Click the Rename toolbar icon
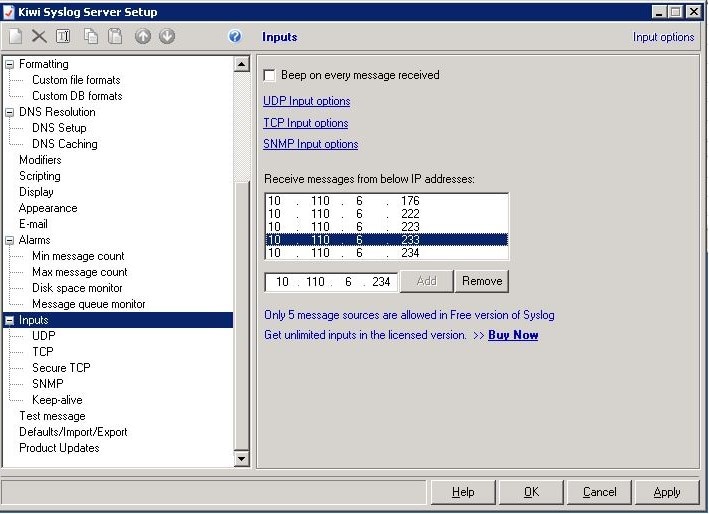709x514 pixels. (x=63, y=36)
